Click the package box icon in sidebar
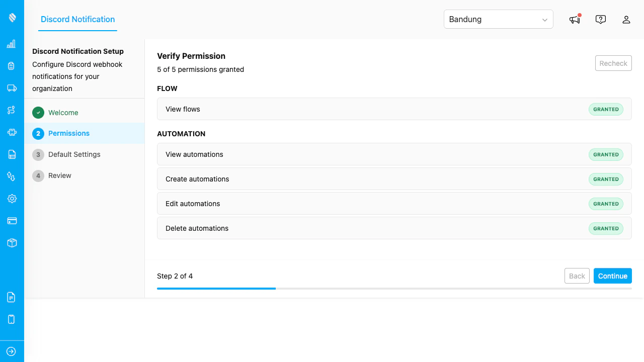This screenshot has width=644, height=362. (11, 243)
